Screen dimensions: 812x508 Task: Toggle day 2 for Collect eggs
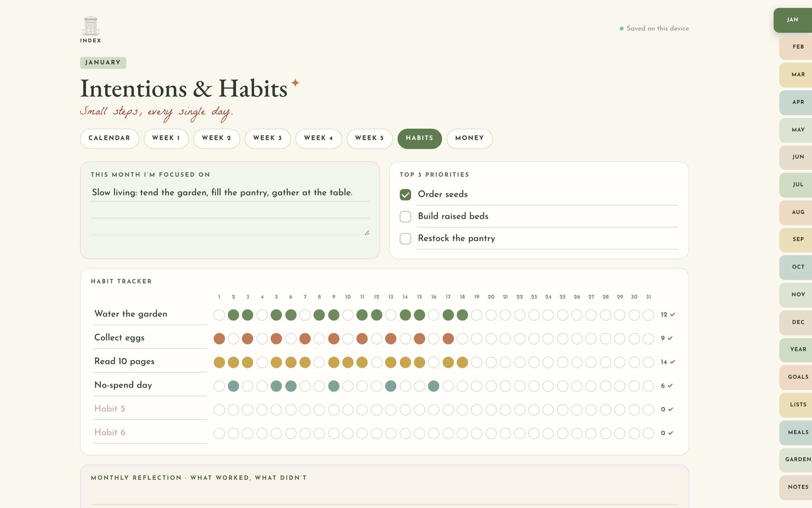click(x=233, y=338)
